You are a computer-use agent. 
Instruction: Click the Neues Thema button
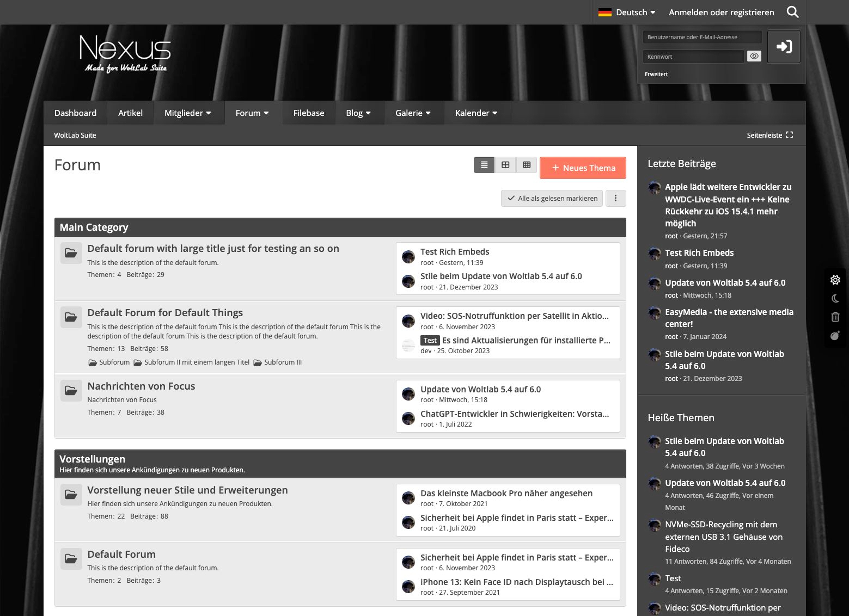coord(583,168)
